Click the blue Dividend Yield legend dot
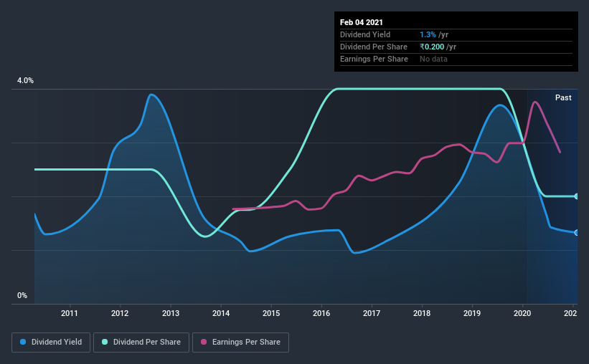The image size is (589, 364). click(23, 342)
